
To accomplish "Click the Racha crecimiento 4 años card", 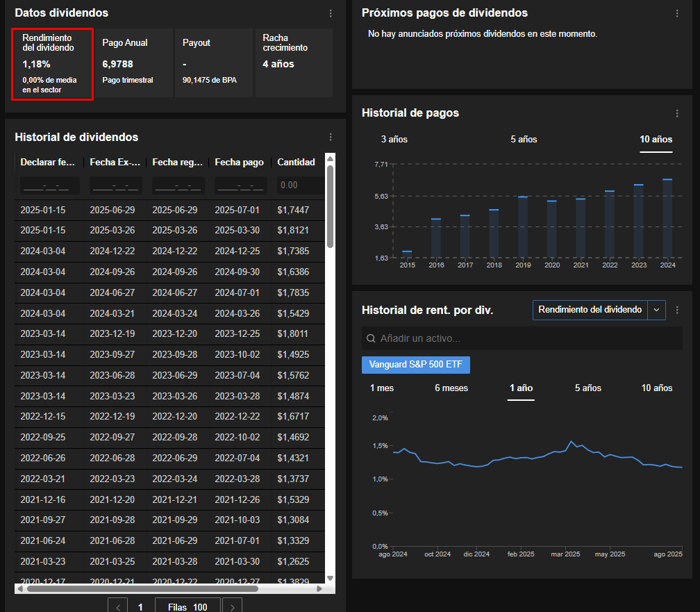I will 294,63.
